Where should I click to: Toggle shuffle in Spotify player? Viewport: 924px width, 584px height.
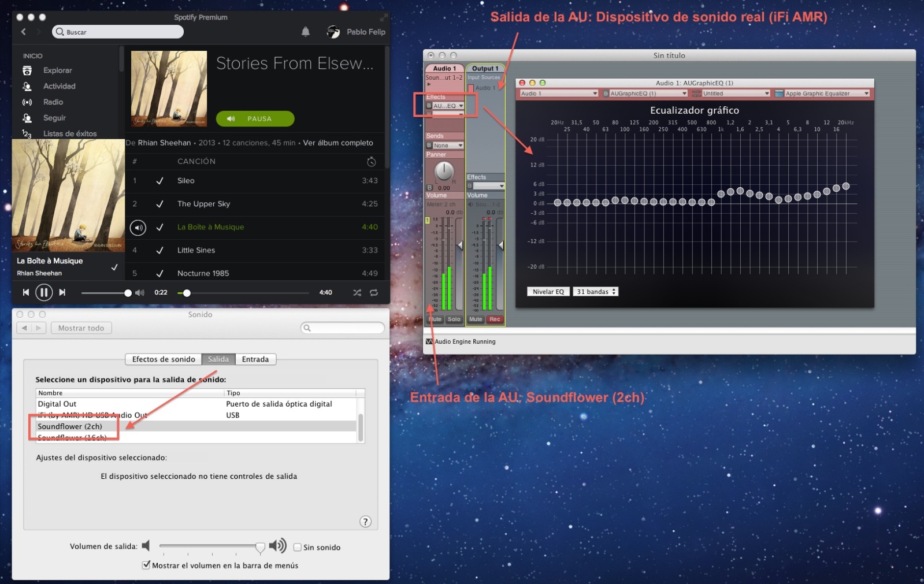coord(357,292)
